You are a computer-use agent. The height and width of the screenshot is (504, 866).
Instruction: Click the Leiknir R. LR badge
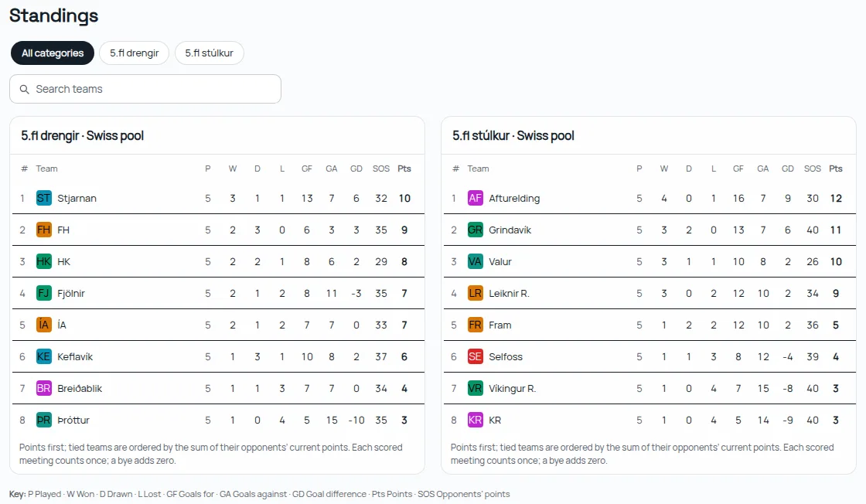[x=475, y=293]
